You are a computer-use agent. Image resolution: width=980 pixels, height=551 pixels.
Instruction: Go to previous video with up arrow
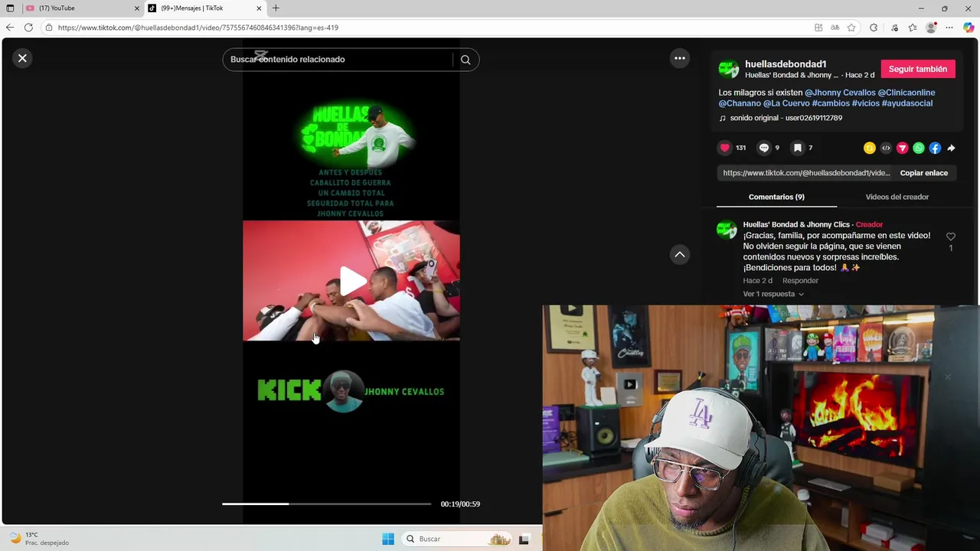pos(679,255)
